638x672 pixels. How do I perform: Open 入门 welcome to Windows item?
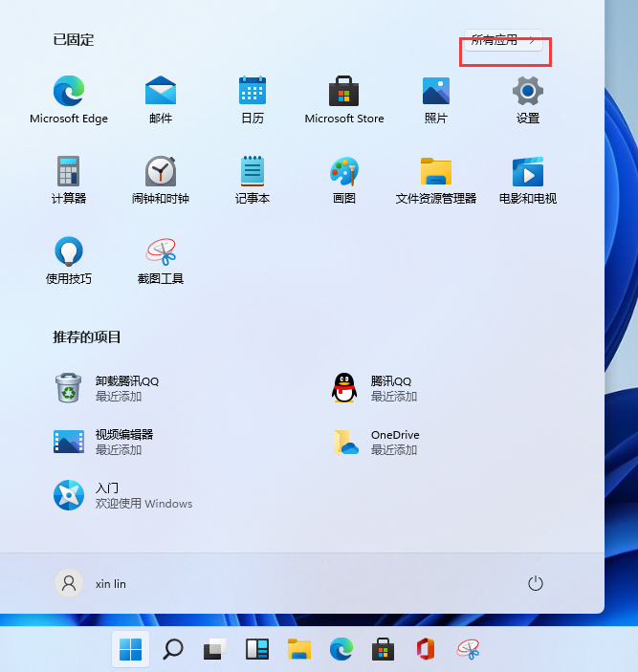click(122, 495)
